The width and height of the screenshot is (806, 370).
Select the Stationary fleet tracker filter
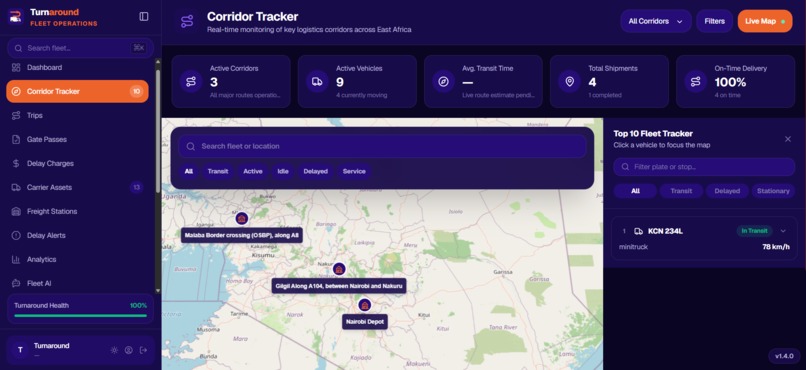pyautogui.click(x=773, y=191)
